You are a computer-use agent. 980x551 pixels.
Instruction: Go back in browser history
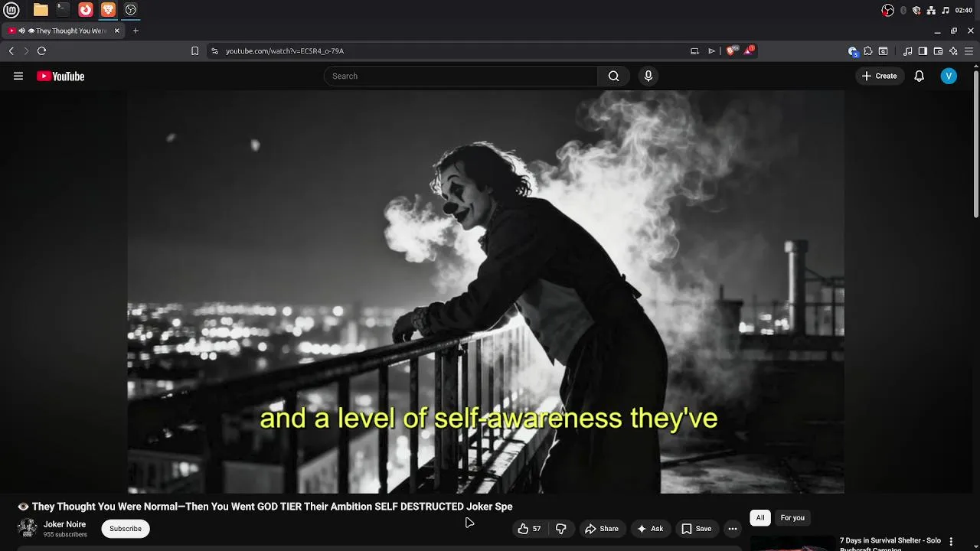11,51
